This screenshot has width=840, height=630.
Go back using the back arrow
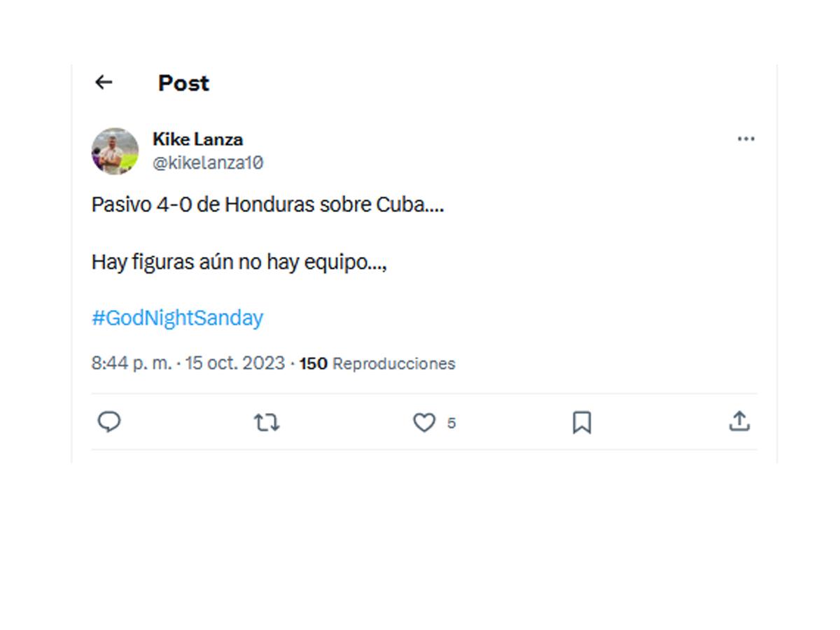tap(104, 82)
